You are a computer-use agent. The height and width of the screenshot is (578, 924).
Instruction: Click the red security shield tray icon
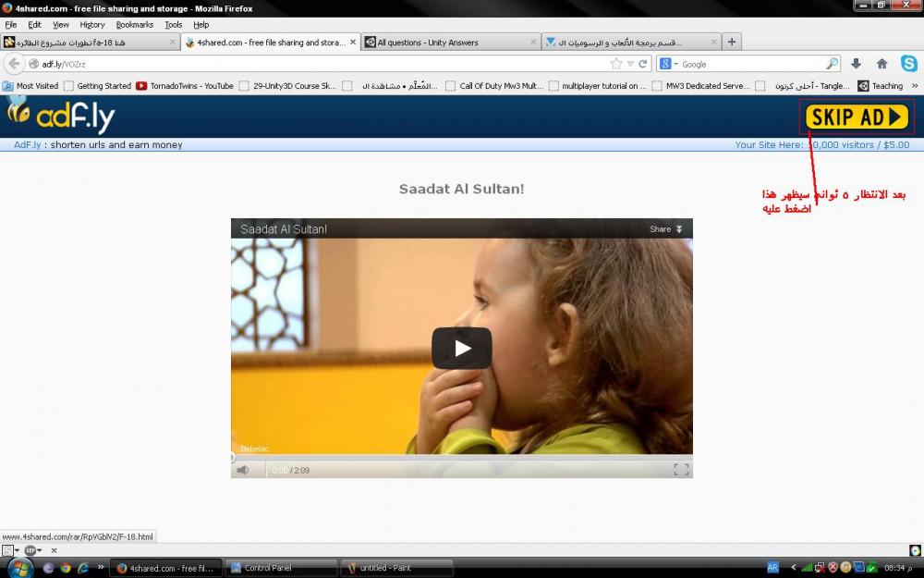[833, 568]
